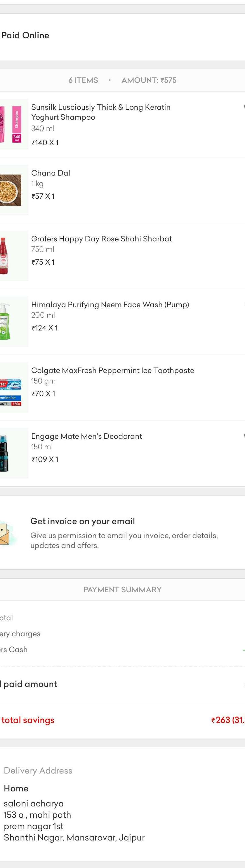Click the invoice envelope icon
The image size is (245, 868).
click(7, 533)
